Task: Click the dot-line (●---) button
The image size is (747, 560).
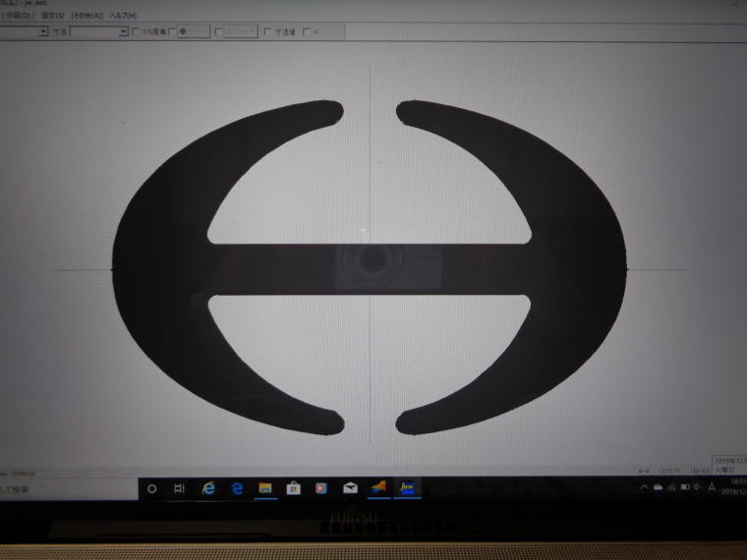Action: coord(194,31)
